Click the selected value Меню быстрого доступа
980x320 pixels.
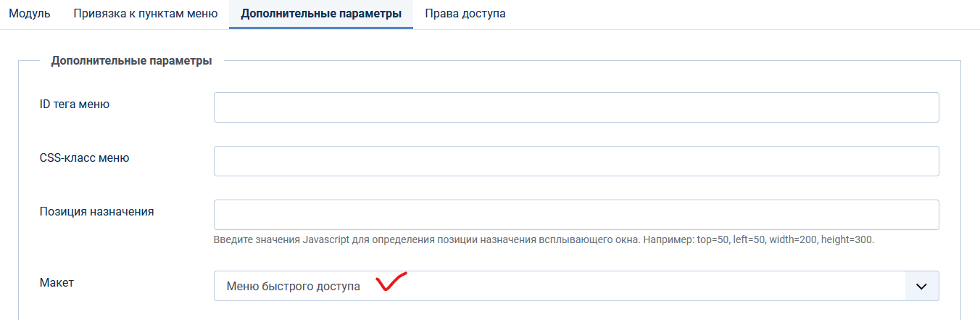pos(294,287)
